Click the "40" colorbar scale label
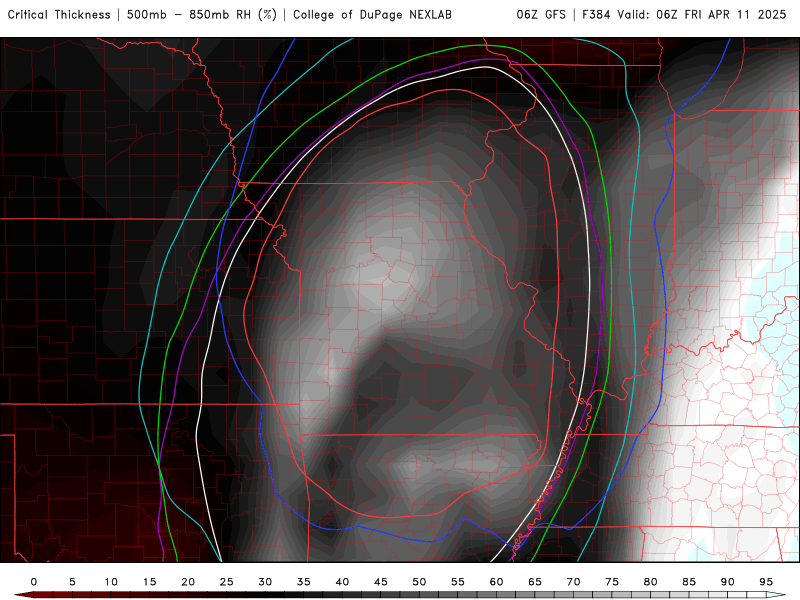 [x=342, y=582]
